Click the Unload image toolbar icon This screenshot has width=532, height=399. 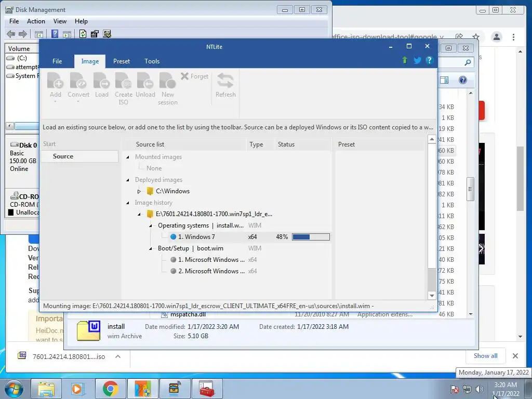coord(145,81)
